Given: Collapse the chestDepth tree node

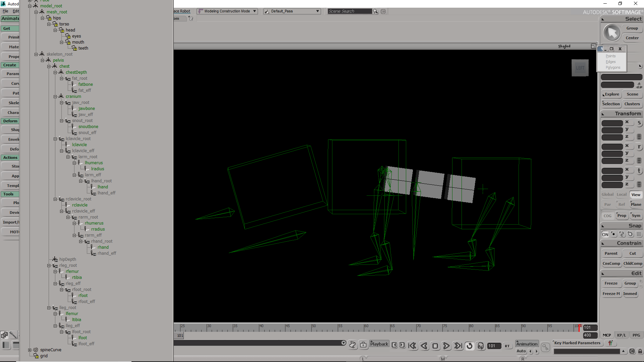Looking at the screenshot, I should (55, 72).
